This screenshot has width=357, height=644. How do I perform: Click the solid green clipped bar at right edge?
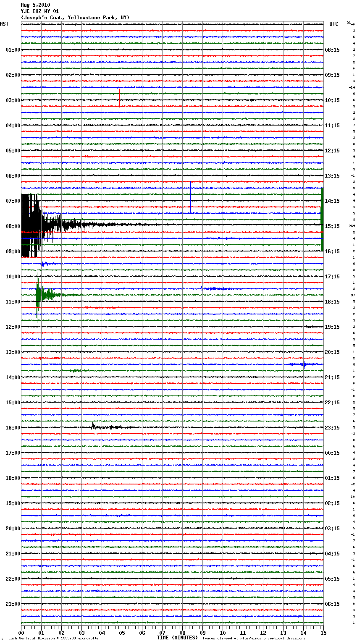322,219
